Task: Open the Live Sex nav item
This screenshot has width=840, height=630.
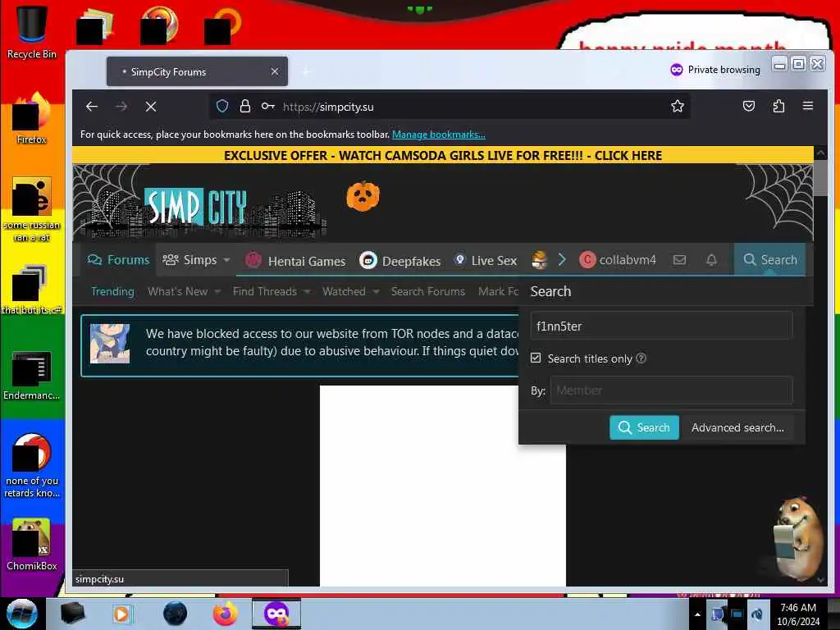Action: tap(486, 261)
